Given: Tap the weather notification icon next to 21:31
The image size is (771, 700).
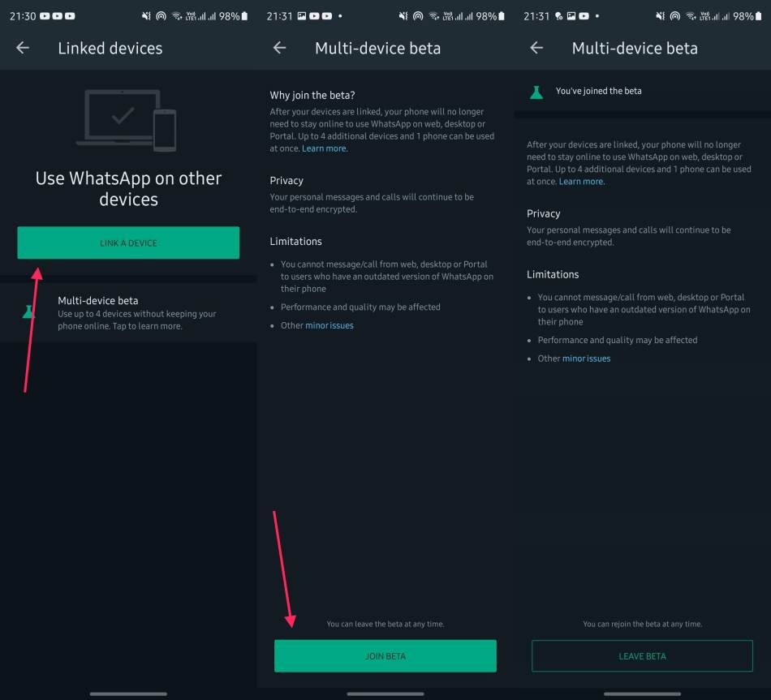Looking at the screenshot, I should point(558,16).
